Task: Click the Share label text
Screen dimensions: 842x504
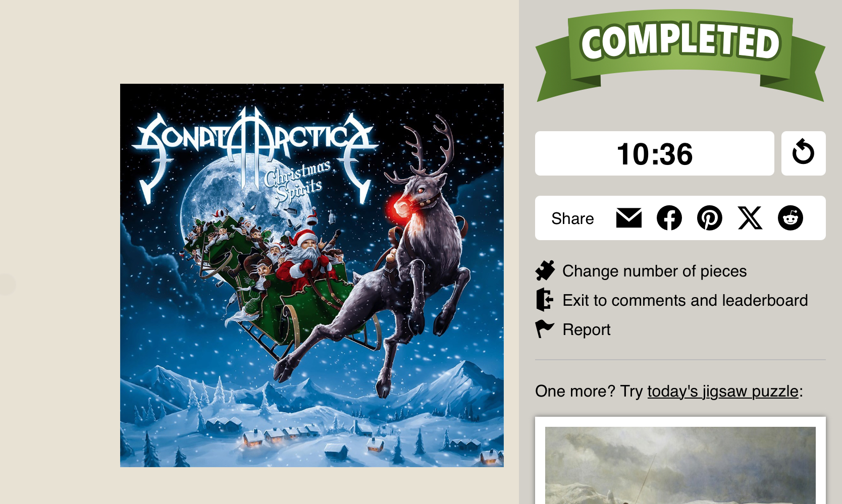Action: (x=572, y=218)
